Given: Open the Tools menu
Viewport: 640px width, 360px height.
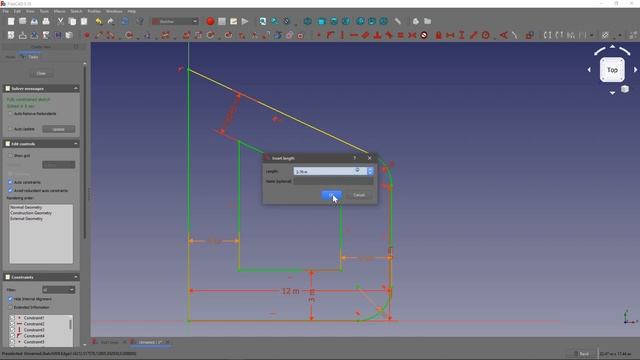Looking at the screenshot, I should click(44, 11).
